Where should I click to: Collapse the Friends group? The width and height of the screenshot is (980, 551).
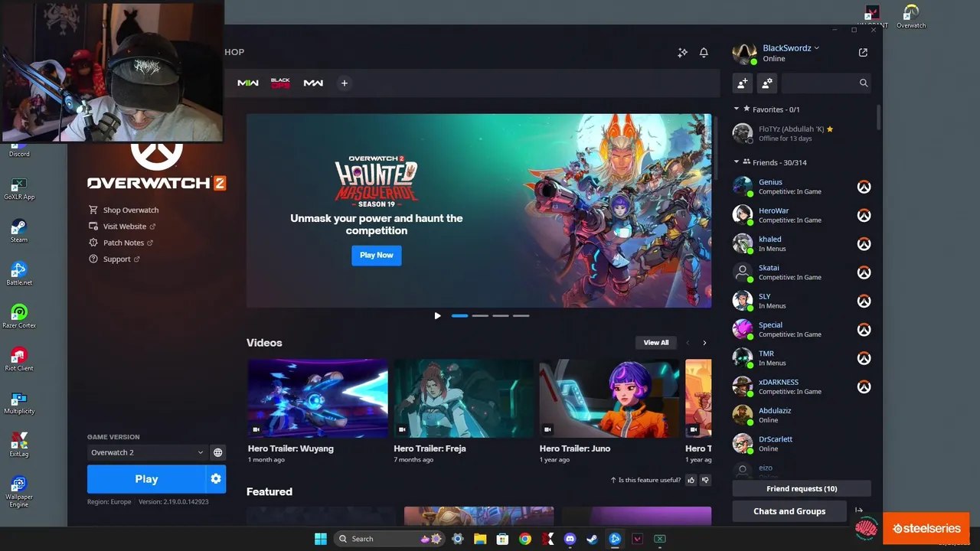tap(737, 162)
